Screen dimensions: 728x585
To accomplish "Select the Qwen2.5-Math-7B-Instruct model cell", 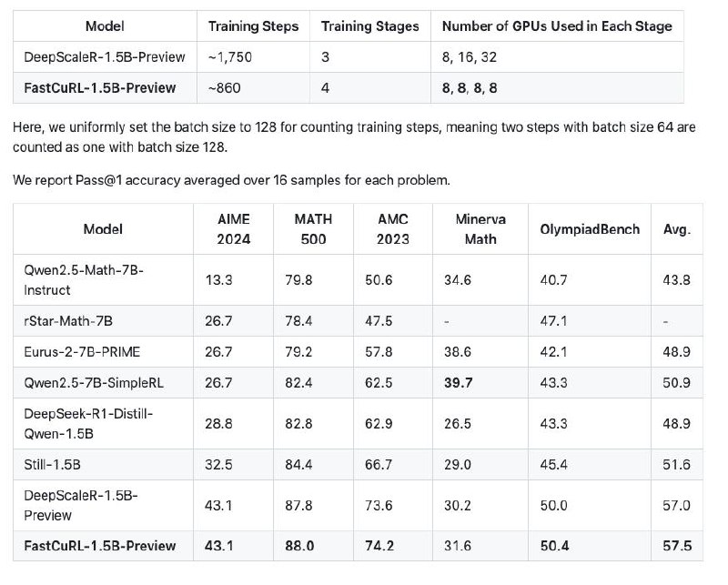I will pos(103,280).
